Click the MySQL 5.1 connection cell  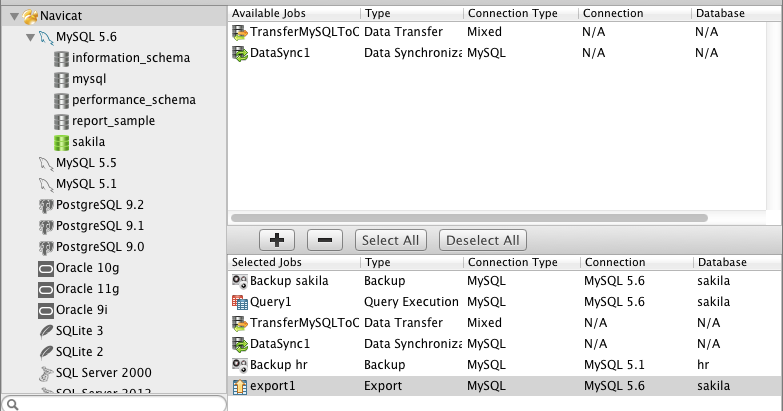click(614, 365)
